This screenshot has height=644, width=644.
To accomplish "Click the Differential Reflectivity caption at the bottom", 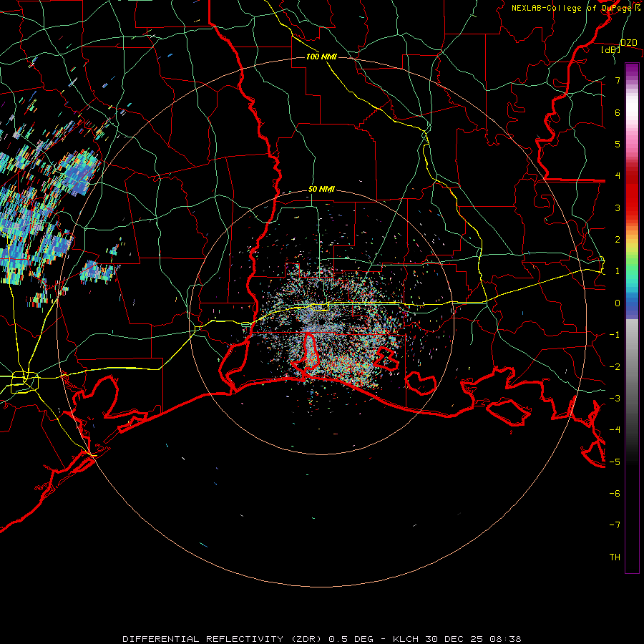I will click(x=322, y=639).
